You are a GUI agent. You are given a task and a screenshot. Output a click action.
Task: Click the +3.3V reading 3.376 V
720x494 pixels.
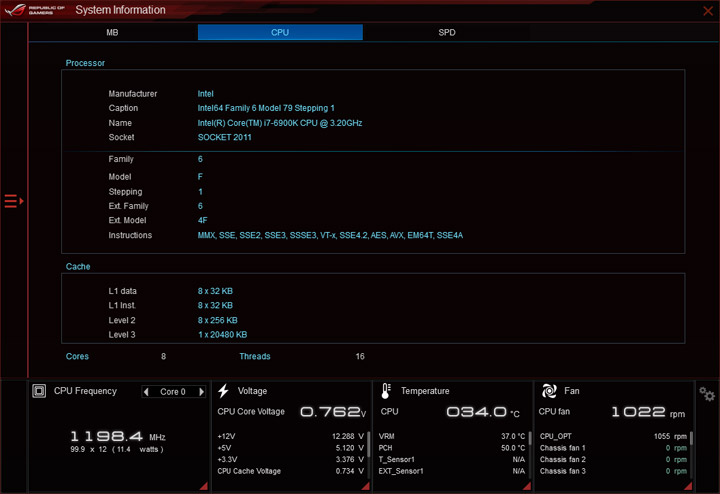coord(349,459)
